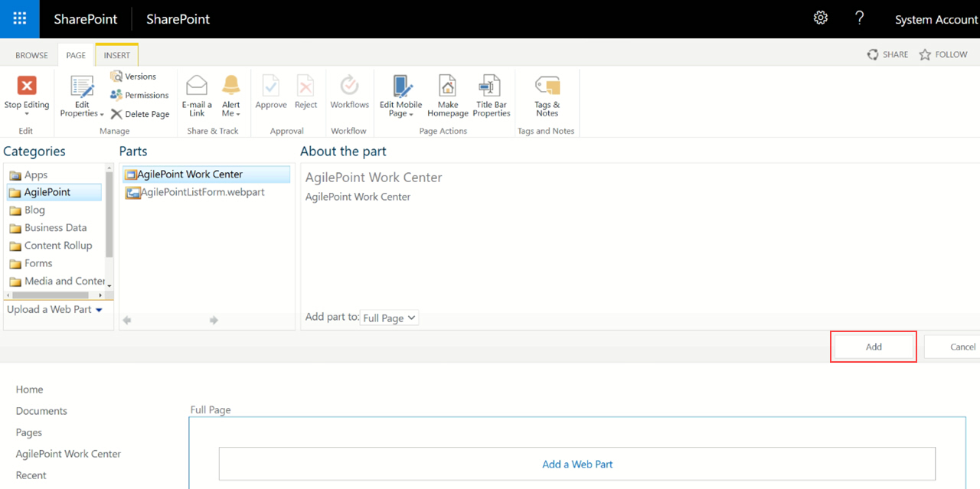Open page Permissions
980x489 pixels.
click(139, 95)
